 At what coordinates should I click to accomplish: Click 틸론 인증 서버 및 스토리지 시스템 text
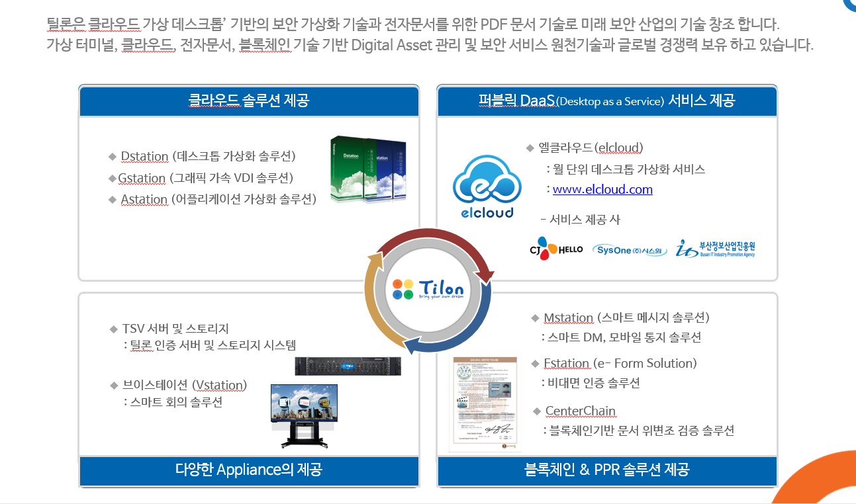tap(213, 345)
